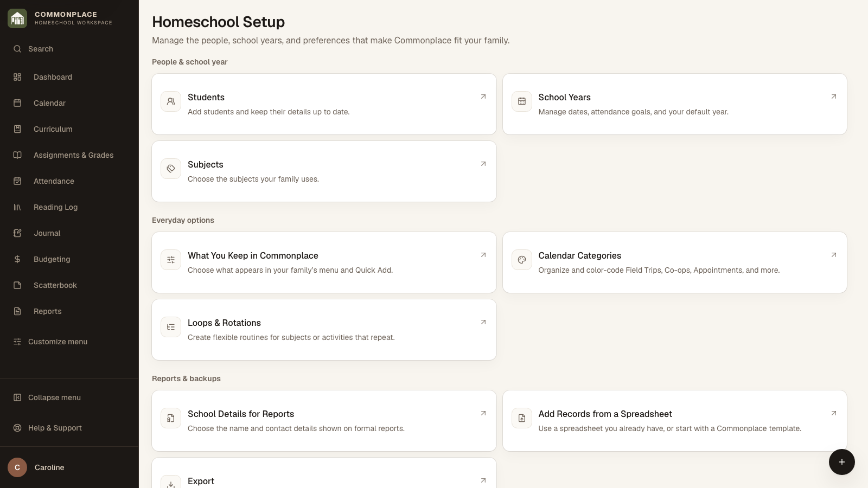This screenshot has width=868, height=488.
Task: Open Calendar Categories via its arrow icon
Action: point(834,255)
